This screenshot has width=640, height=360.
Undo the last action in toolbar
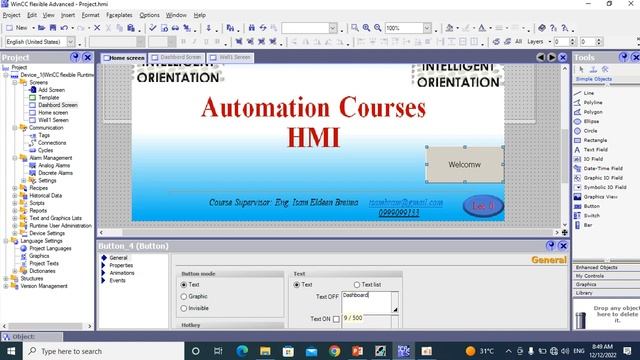(x=64, y=28)
